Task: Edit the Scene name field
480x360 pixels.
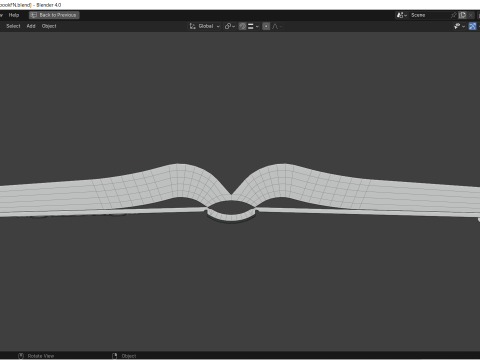Action: pos(429,15)
